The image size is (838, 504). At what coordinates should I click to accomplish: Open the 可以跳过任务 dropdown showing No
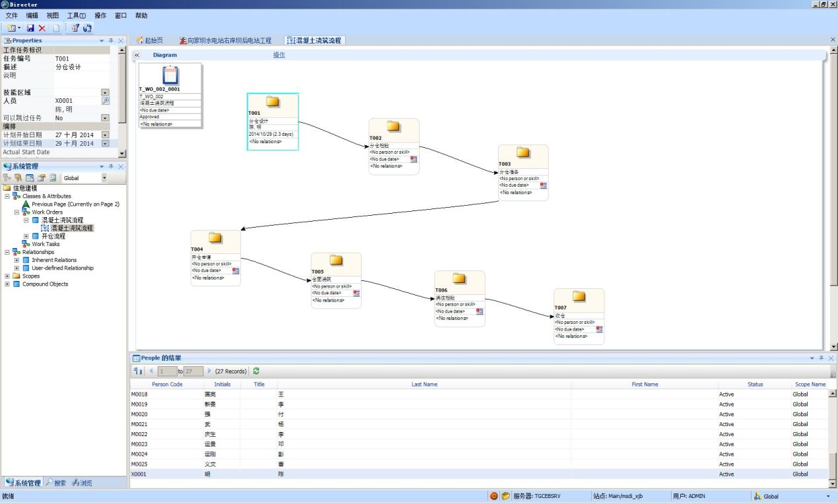(x=105, y=118)
